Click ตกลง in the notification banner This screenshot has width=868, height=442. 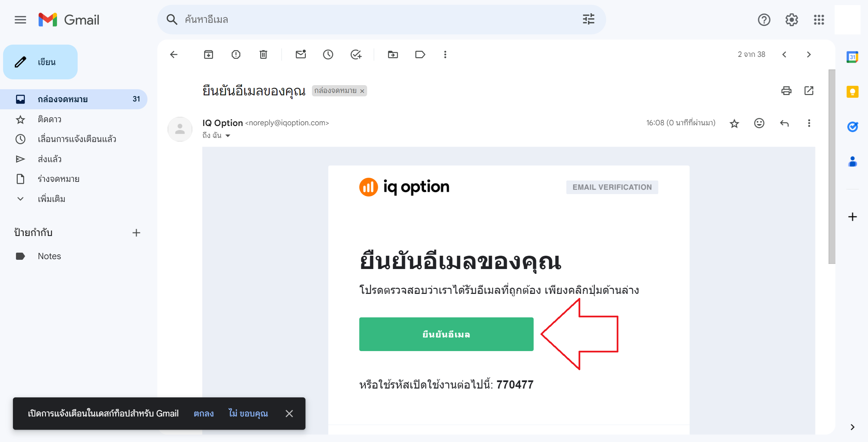pyautogui.click(x=204, y=413)
